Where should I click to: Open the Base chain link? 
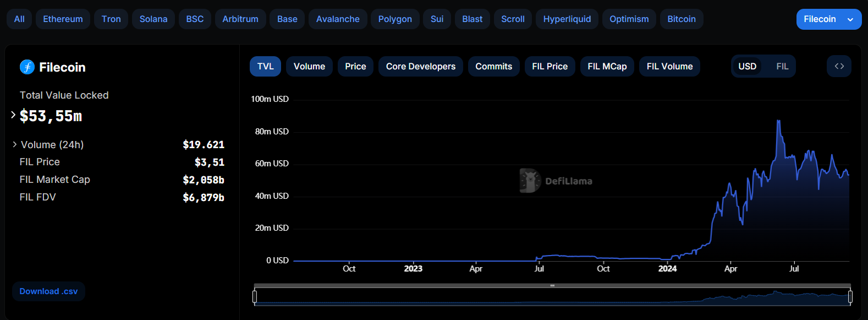[287, 19]
